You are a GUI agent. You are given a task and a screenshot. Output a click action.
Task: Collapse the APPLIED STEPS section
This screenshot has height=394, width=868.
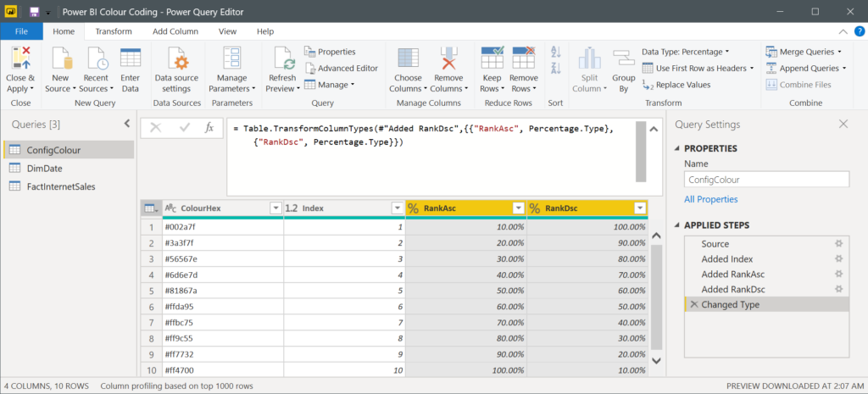tap(678, 225)
